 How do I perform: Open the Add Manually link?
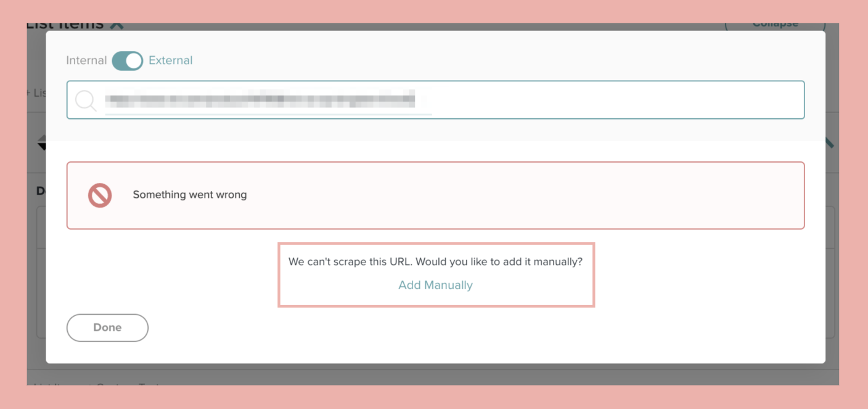point(435,285)
